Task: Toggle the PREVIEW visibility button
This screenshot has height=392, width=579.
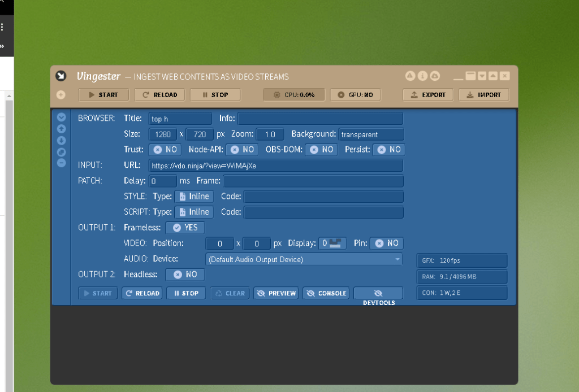Action: tap(276, 293)
